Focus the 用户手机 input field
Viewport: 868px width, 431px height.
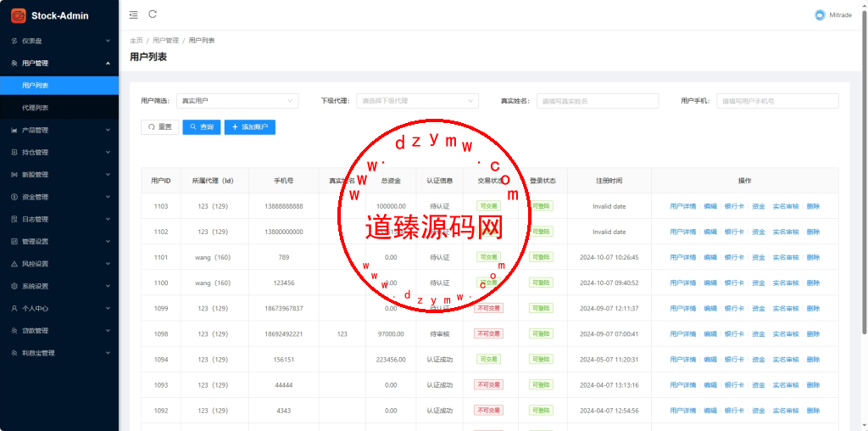(778, 101)
